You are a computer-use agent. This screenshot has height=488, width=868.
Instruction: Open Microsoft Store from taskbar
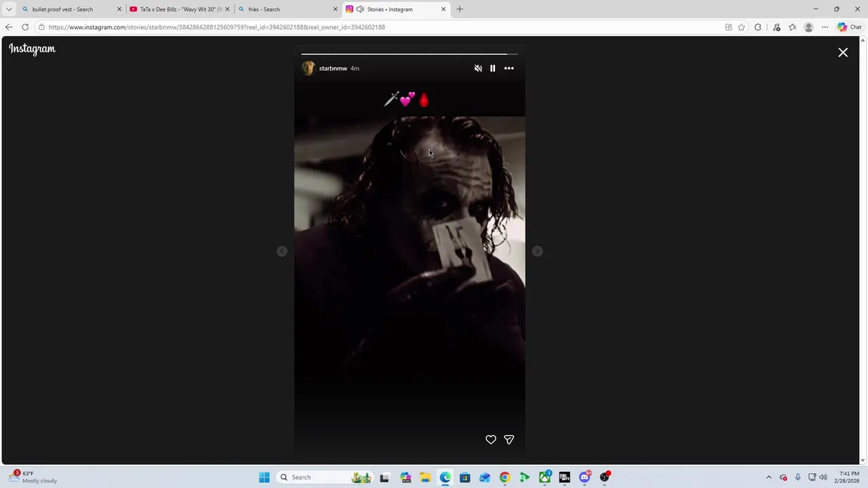(x=465, y=477)
